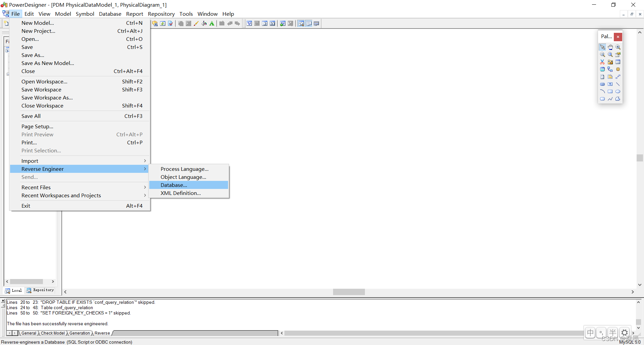Switch to the Repository browser tab

click(x=40, y=290)
